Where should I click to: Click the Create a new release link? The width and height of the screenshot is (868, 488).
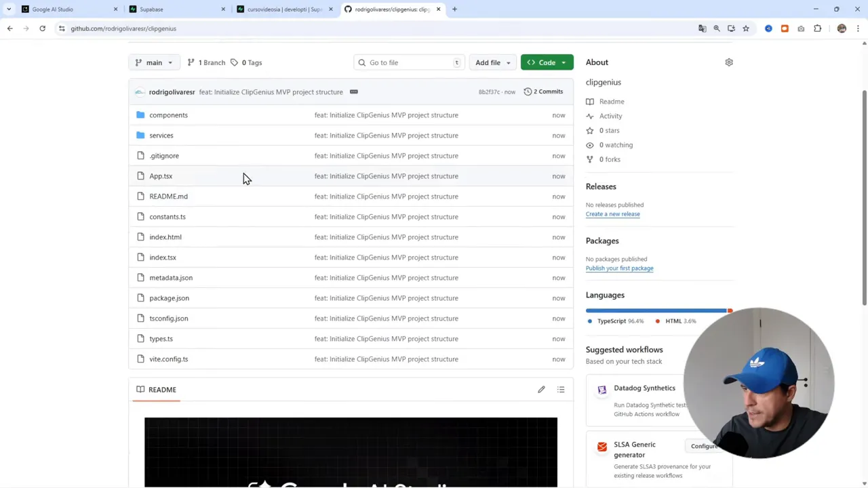(612, 213)
